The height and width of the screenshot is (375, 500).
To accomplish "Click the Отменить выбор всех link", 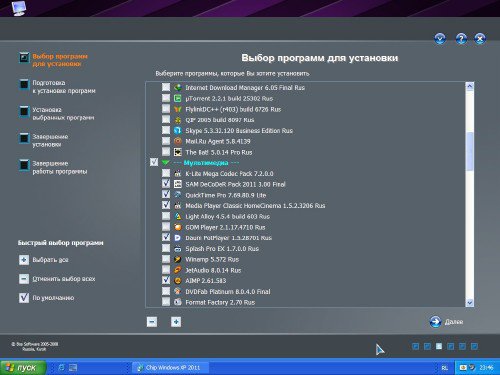I will (x=64, y=279).
